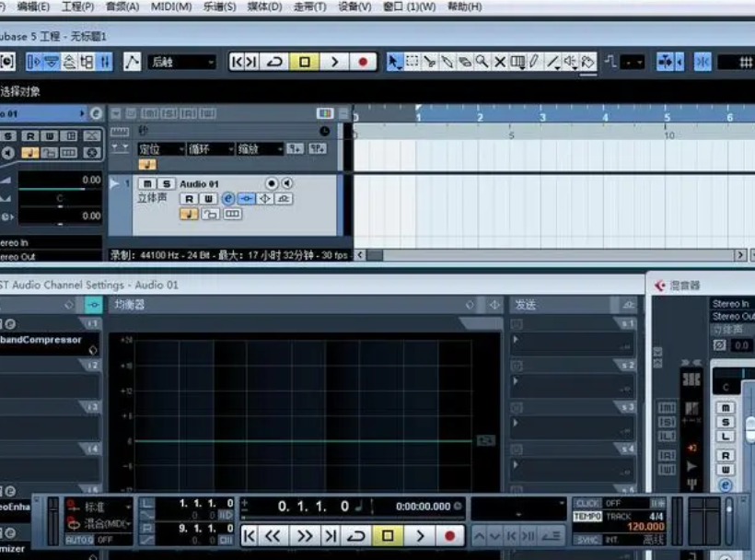Screen dimensions: 755x560
Task: Open the MIDI(M) menu
Action: tap(171, 6)
